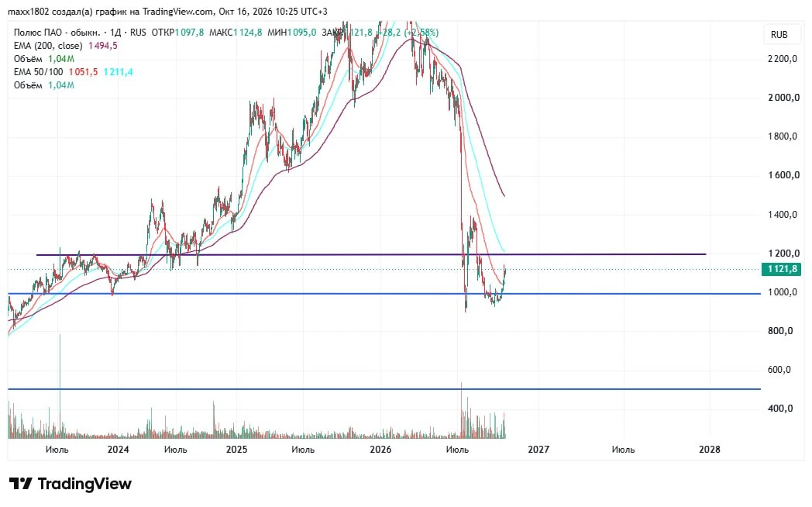Select the EMA 200 value 1494,5

[x=103, y=46]
